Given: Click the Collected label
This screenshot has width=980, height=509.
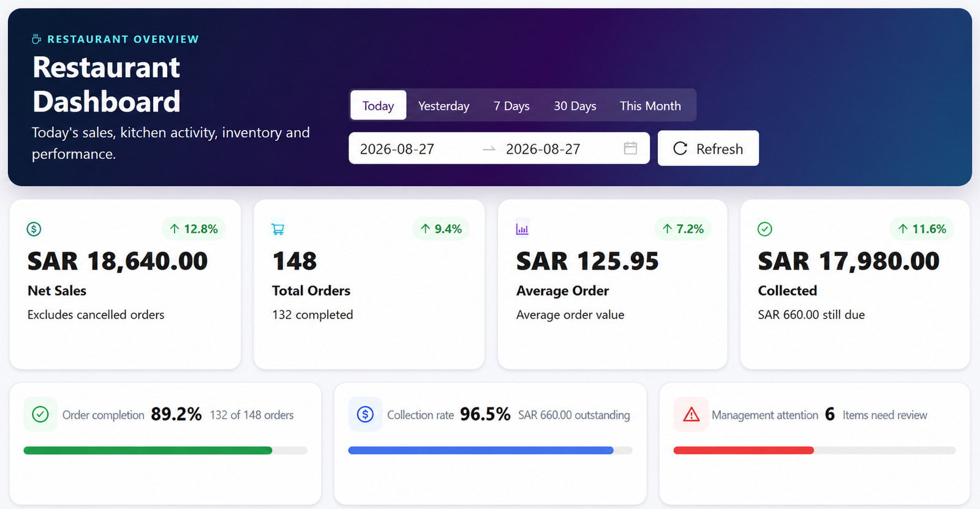Looking at the screenshot, I should 788,291.
